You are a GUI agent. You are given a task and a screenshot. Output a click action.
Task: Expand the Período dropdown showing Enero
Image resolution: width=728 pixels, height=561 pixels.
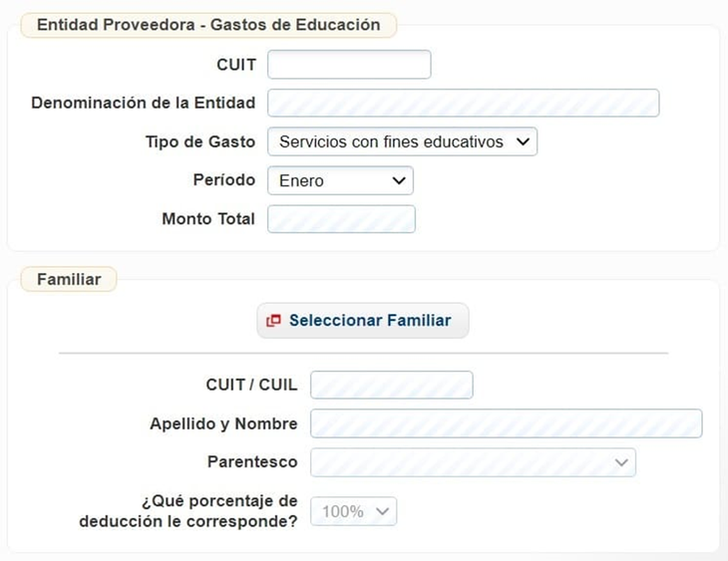point(340,180)
